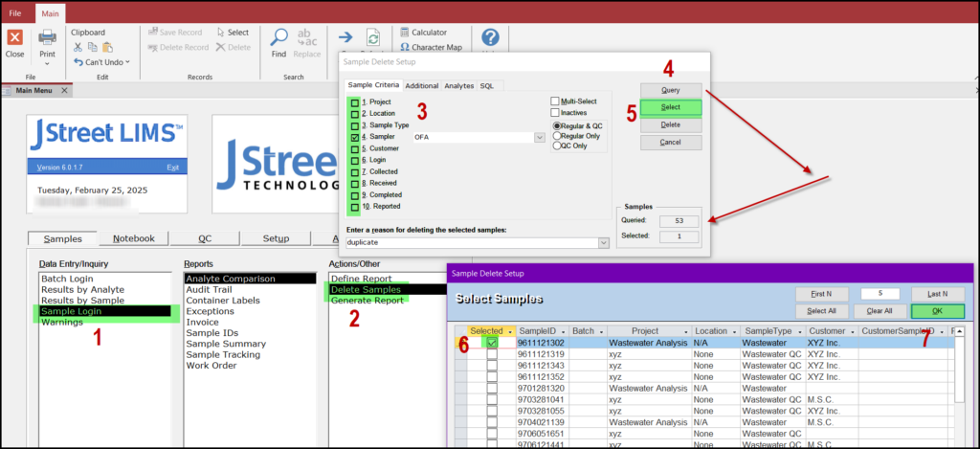Viewport: 980px width, 449px height.
Task: Open the SQL tab in Sample Delete Setup
Action: point(486,86)
